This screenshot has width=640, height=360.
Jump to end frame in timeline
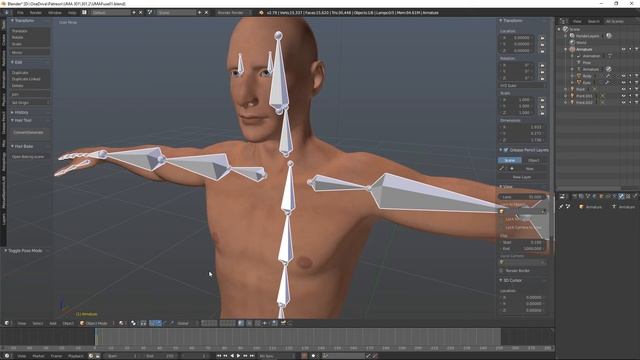tap(252, 356)
